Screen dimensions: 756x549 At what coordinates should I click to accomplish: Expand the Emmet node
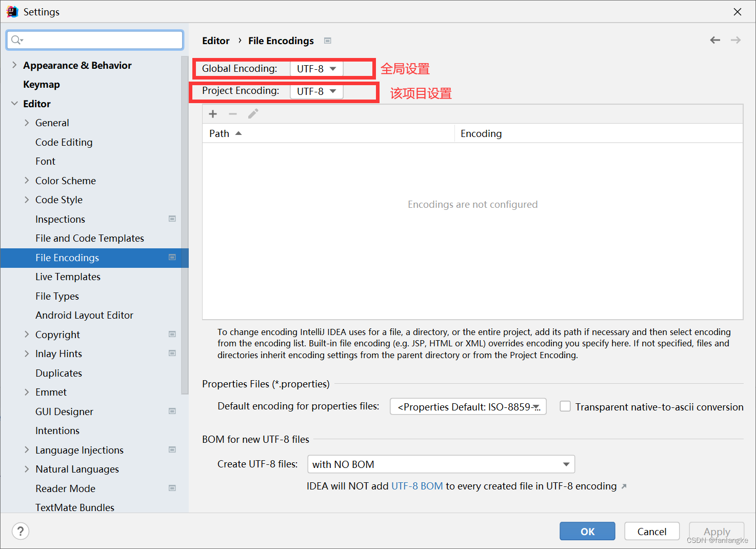[27, 392]
